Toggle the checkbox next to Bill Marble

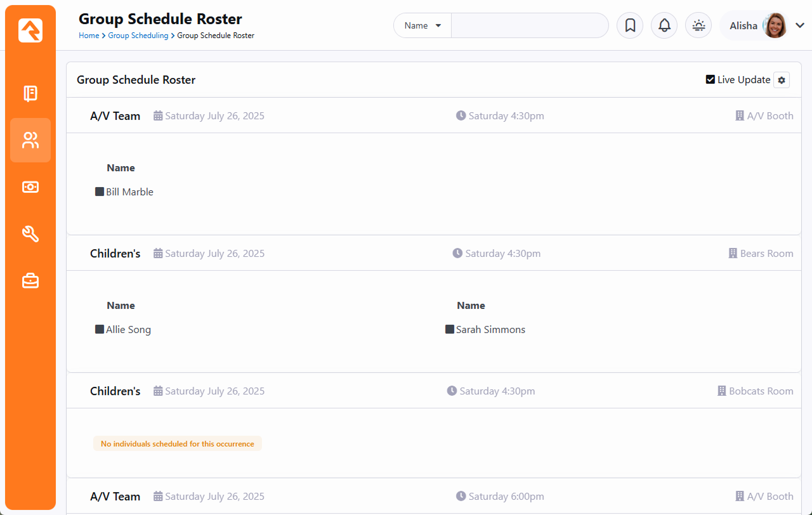pyautogui.click(x=100, y=192)
